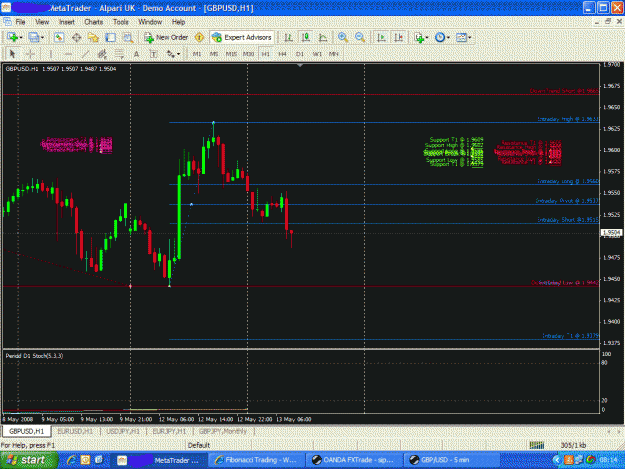625x469 pixels.
Task: Click the 1.9504 current price label
Action: coord(611,232)
